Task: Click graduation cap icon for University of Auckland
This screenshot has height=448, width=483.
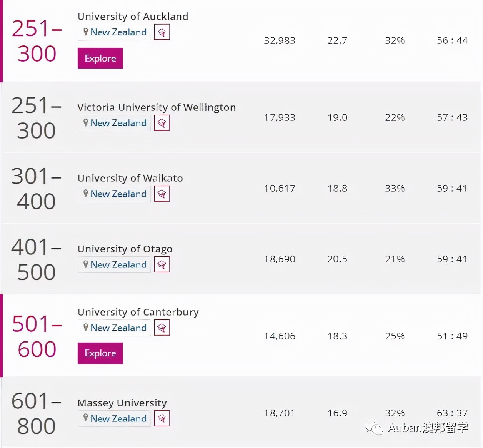Action: (x=162, y=32)
